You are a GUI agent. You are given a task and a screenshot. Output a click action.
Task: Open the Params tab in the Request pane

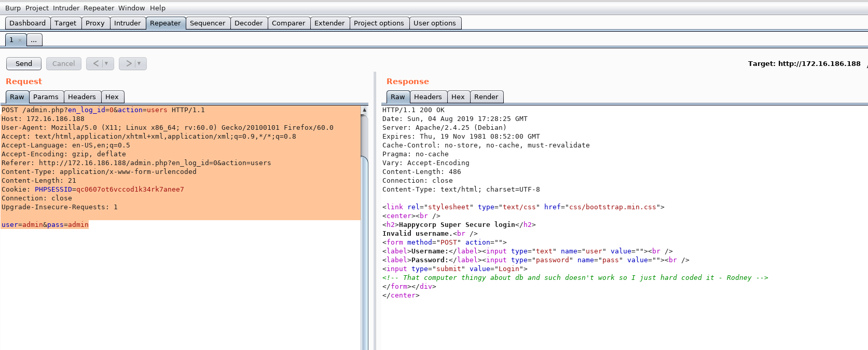(46, 97)
